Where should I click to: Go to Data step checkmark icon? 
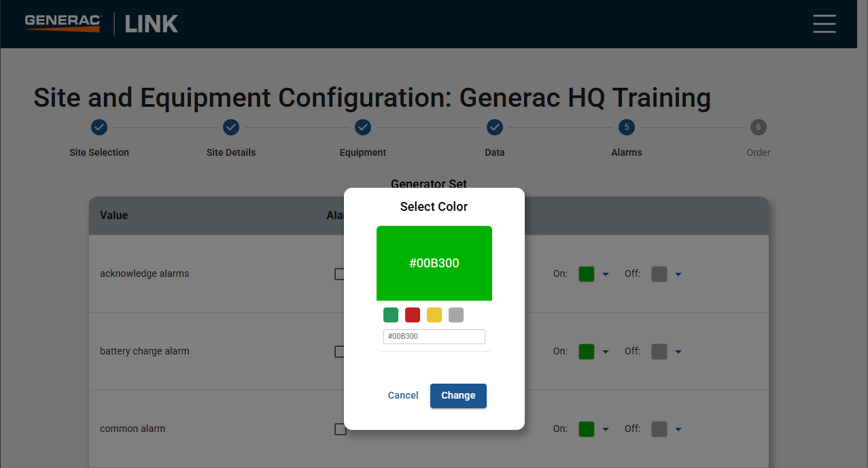tap(495, 127)
